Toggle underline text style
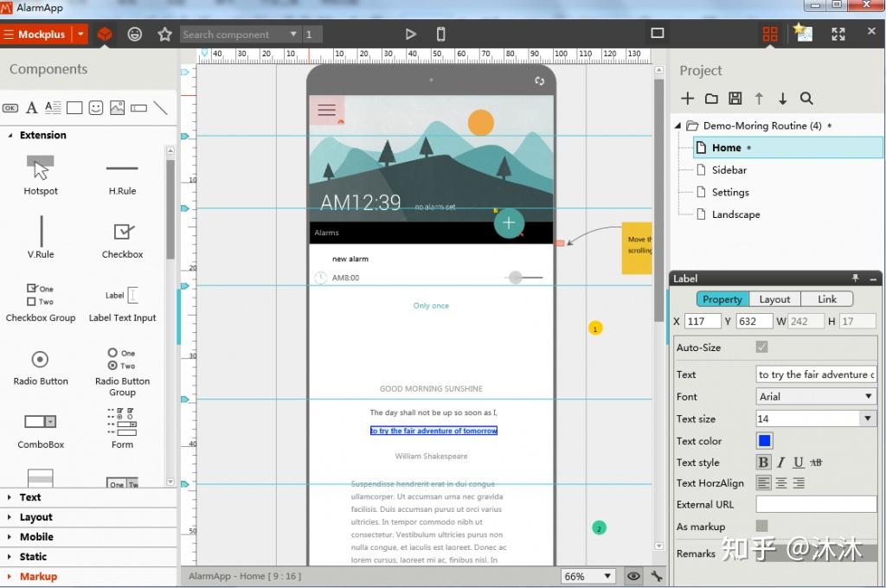Viewport: 886px width, 588px height. point(799,463)
